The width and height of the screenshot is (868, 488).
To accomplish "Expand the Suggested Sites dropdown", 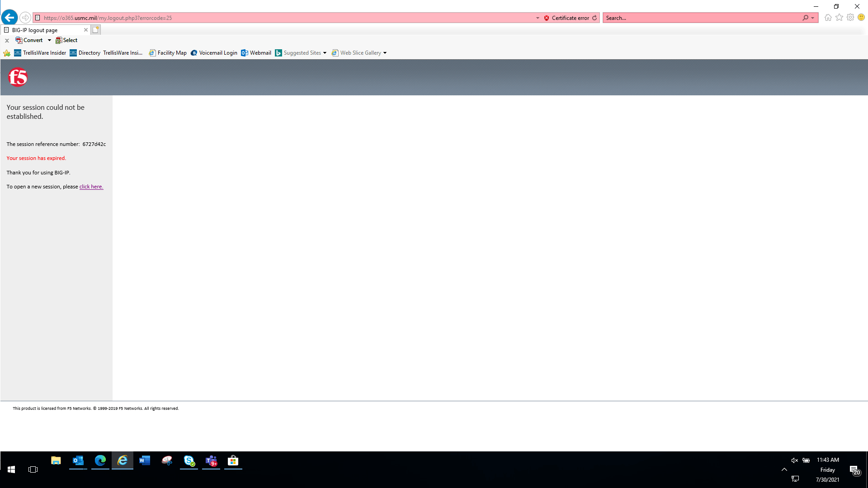I will pos(325,53).
